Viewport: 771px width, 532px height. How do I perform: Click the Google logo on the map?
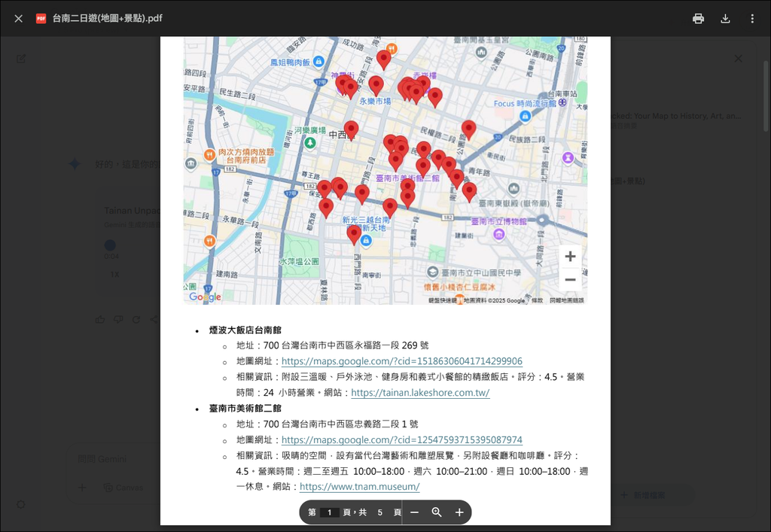click(205, 296)
